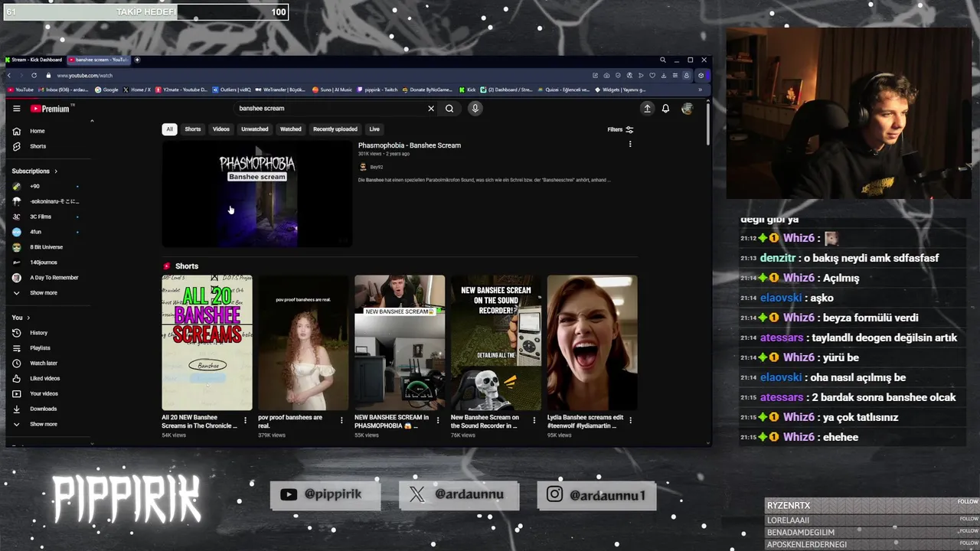Open options for 'NEW BANSHEE SCREAM in PHASMOPHOBIA' short
This screenshot has width=980, height=551.
click(438, 420)
